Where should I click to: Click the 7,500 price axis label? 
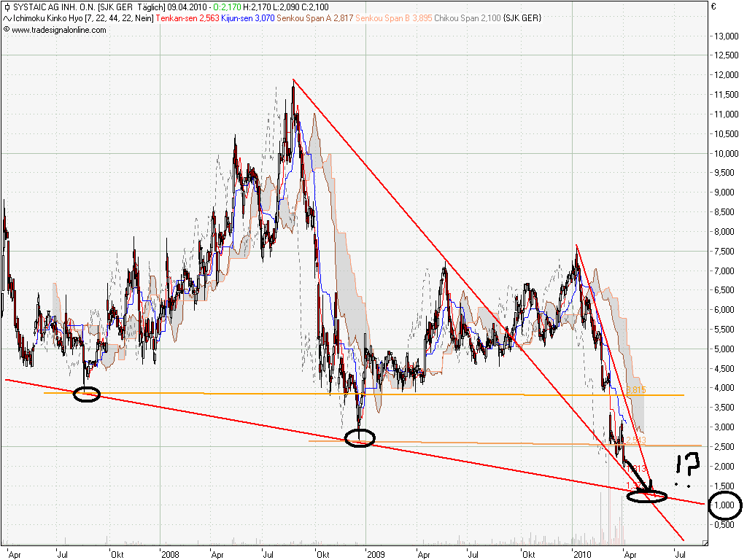[724, 251]
